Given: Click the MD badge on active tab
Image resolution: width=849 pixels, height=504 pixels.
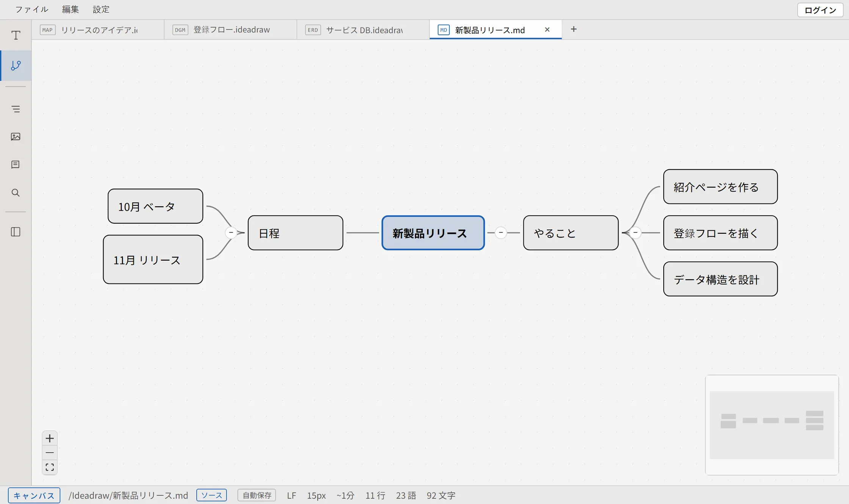Looking at the screenshot, I should (443, 30).
